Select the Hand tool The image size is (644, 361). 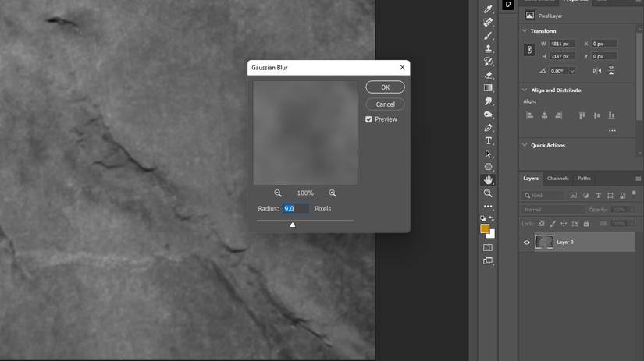click(x=488, y=180)
